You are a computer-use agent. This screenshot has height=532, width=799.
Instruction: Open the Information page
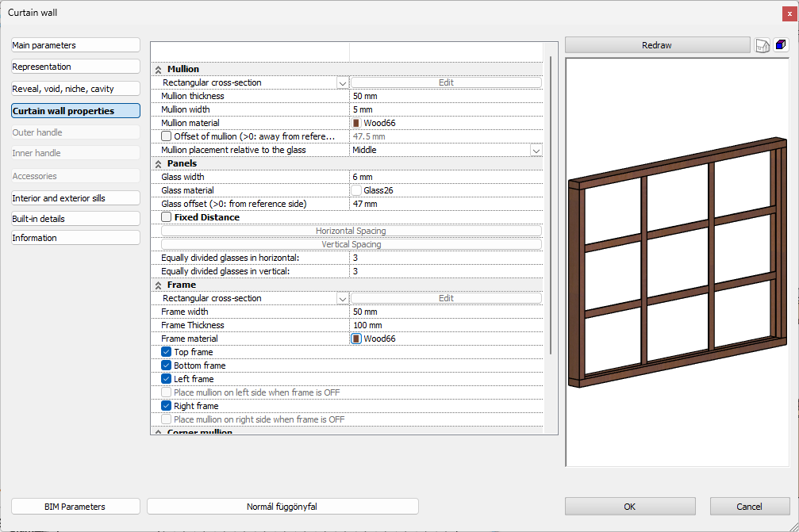click(75, 238)
